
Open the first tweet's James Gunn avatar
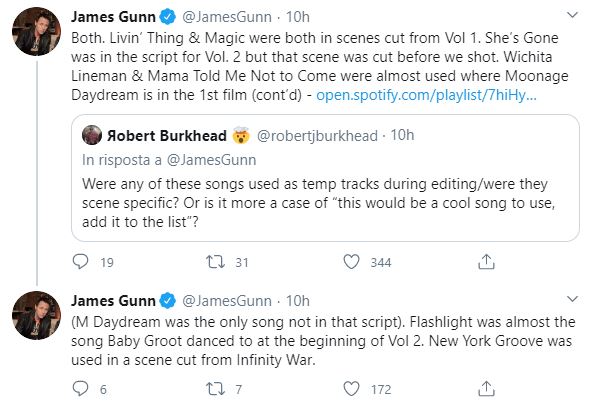point(36,31)
